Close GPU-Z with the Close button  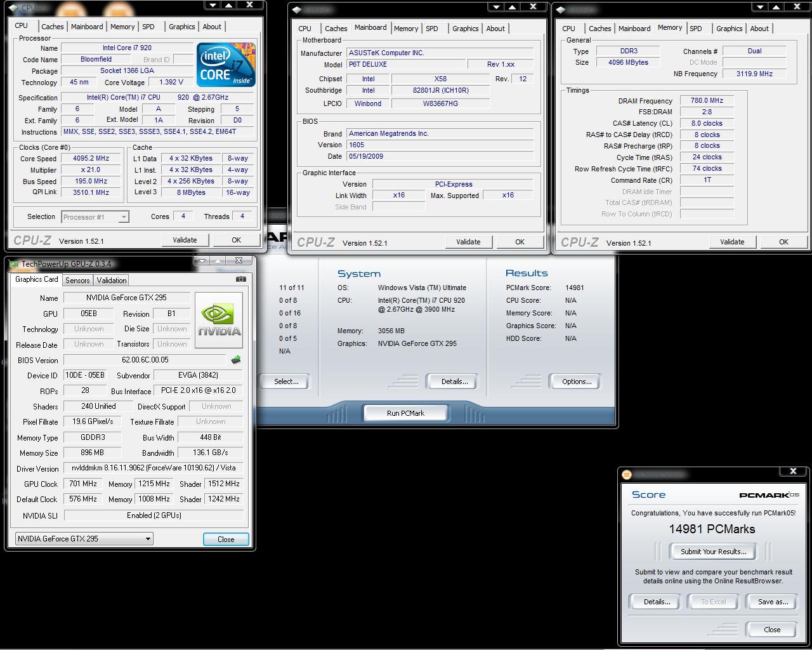226,539
